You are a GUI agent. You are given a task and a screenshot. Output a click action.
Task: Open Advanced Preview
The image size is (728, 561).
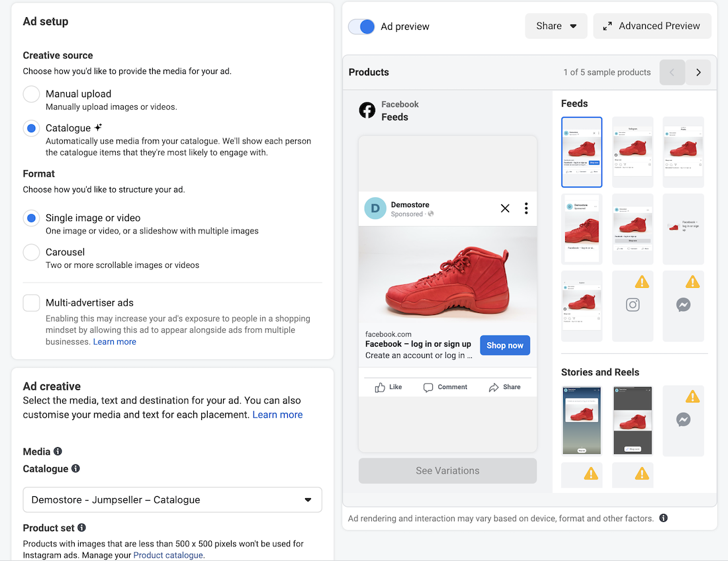[x=652, y=26]
